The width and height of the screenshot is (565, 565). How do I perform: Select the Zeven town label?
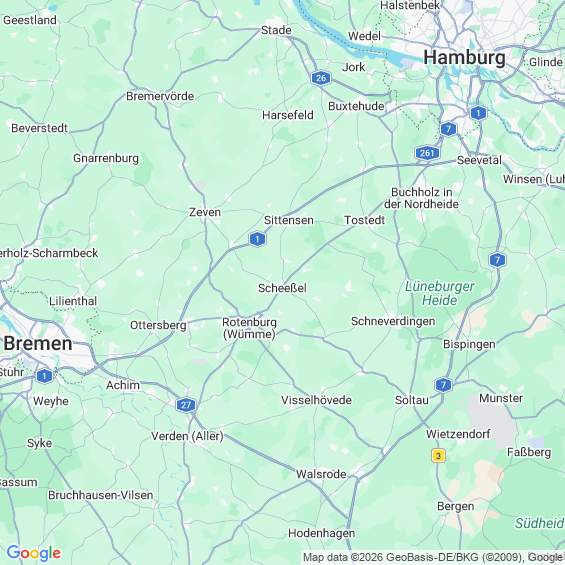pos(205,212)
